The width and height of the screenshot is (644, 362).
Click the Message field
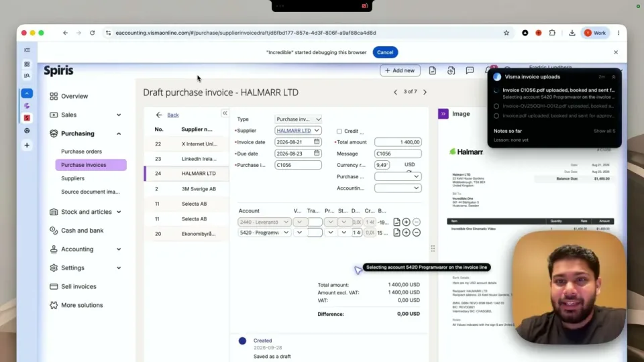pyautogui.click(x=398, y=154)
